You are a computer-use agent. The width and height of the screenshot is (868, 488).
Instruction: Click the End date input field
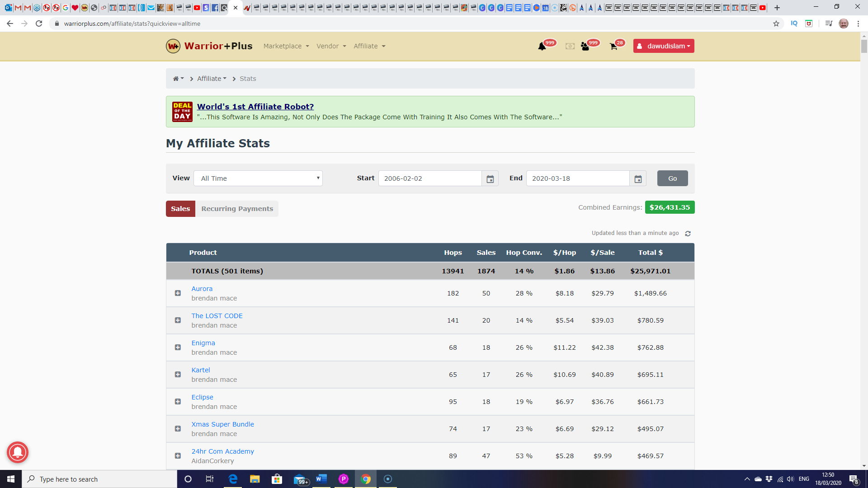point(578,178)
